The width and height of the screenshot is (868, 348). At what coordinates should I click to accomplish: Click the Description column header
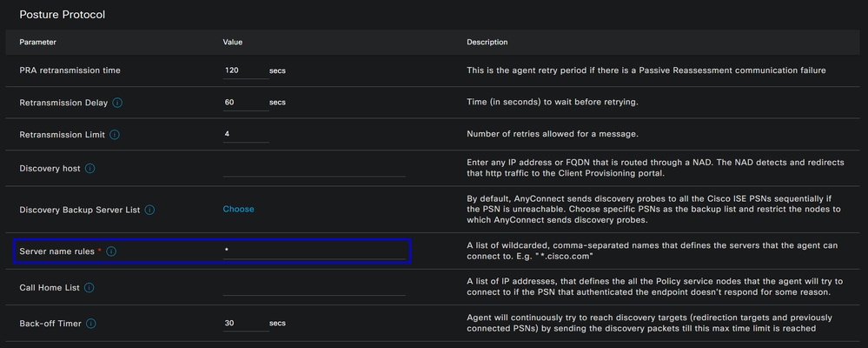click(487, 42)
